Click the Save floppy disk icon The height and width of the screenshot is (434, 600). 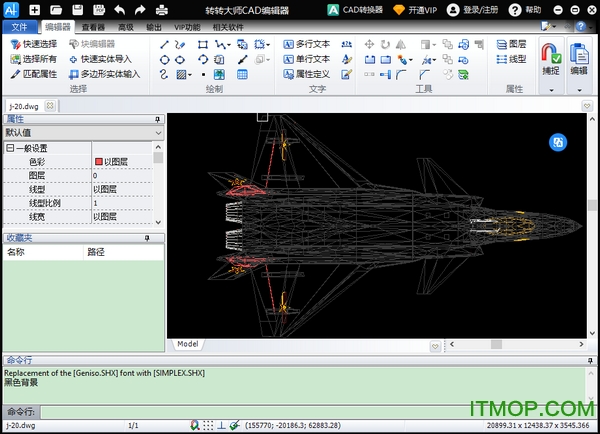(x=77, y=10)
